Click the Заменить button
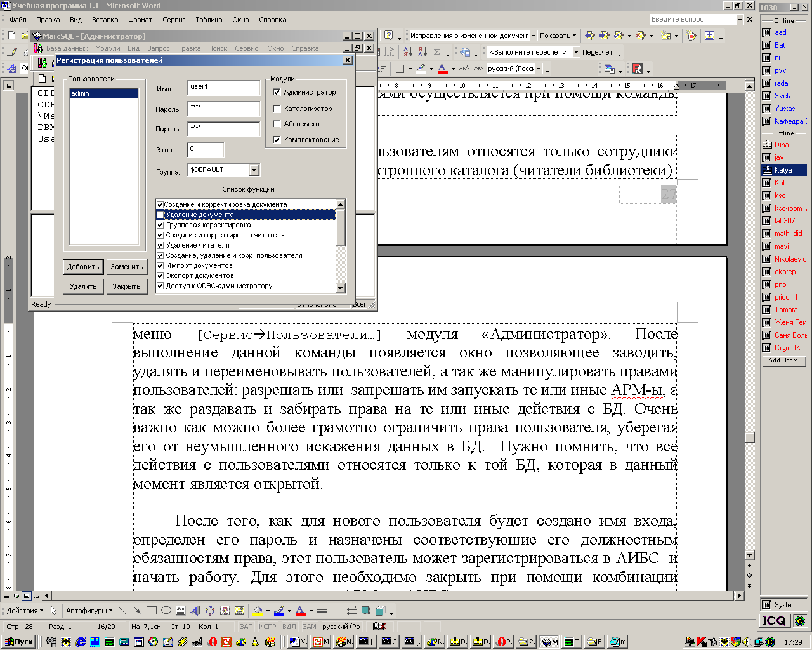812x650 pixels. click(x=126, y=267)
